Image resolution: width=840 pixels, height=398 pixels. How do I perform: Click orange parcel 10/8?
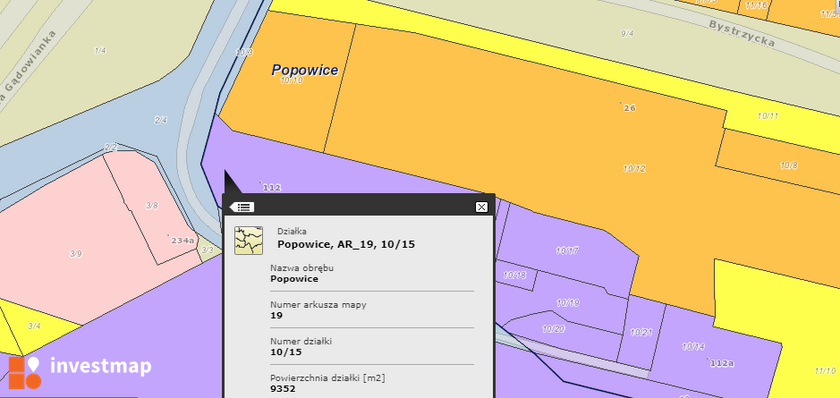click(x=789, y=166)
